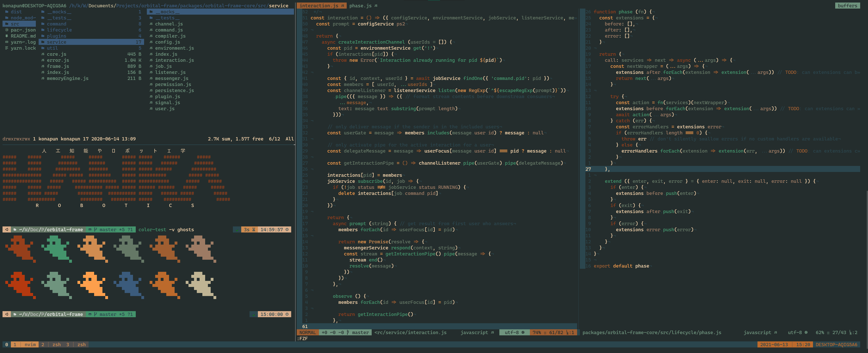Click the Ubuntu logo in the first prompt

click(6, 230)
